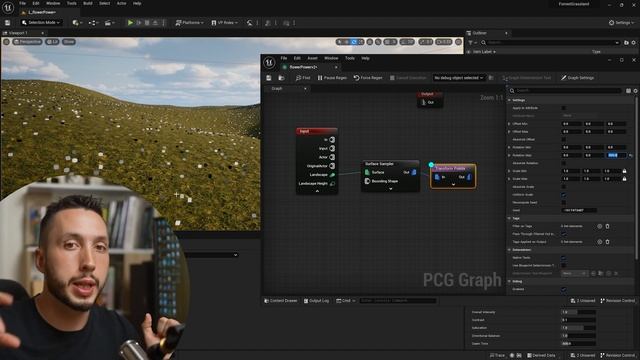Collapse the Input node with up chevron

[x=317, y=191]
